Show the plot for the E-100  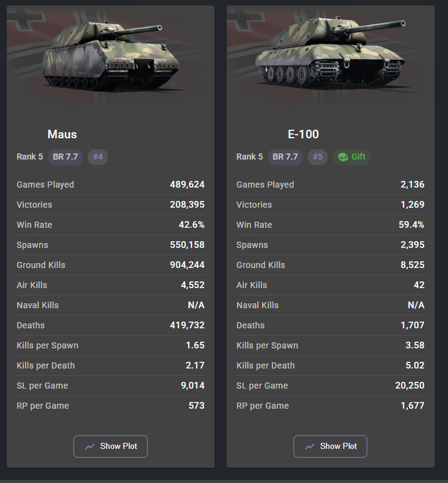click(x=330, y=446)
